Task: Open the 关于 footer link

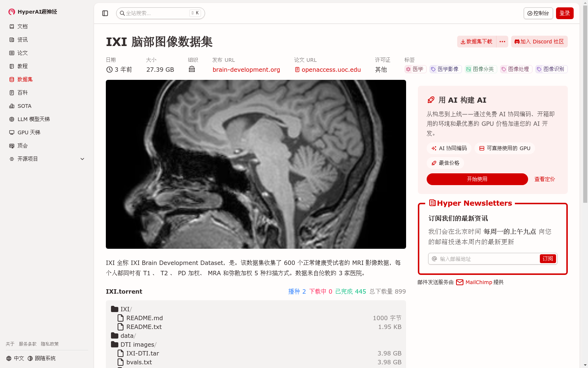Action: tap(10, 344)
